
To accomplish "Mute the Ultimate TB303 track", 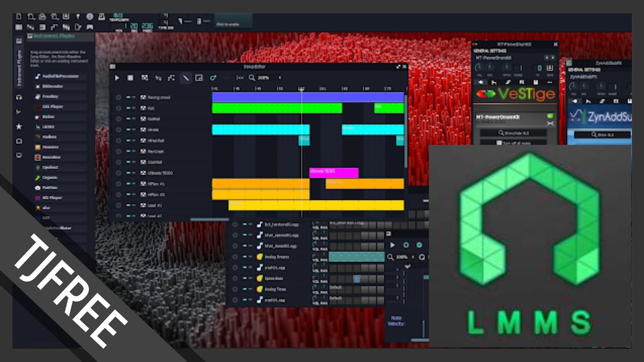I will 129,173.
